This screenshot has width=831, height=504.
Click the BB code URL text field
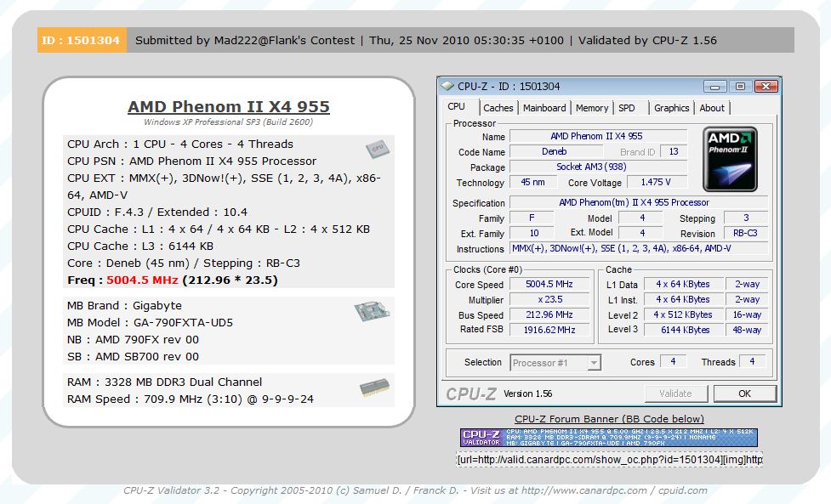click(x=610, y=460)
